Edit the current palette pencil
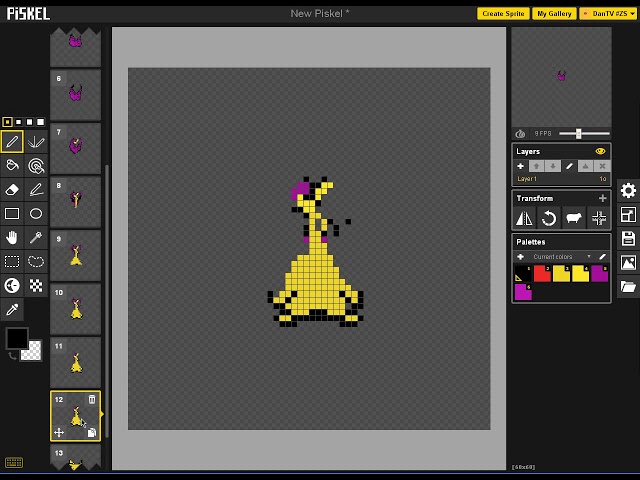The height and width of the screenshot is (480, 640). [602, 257]
